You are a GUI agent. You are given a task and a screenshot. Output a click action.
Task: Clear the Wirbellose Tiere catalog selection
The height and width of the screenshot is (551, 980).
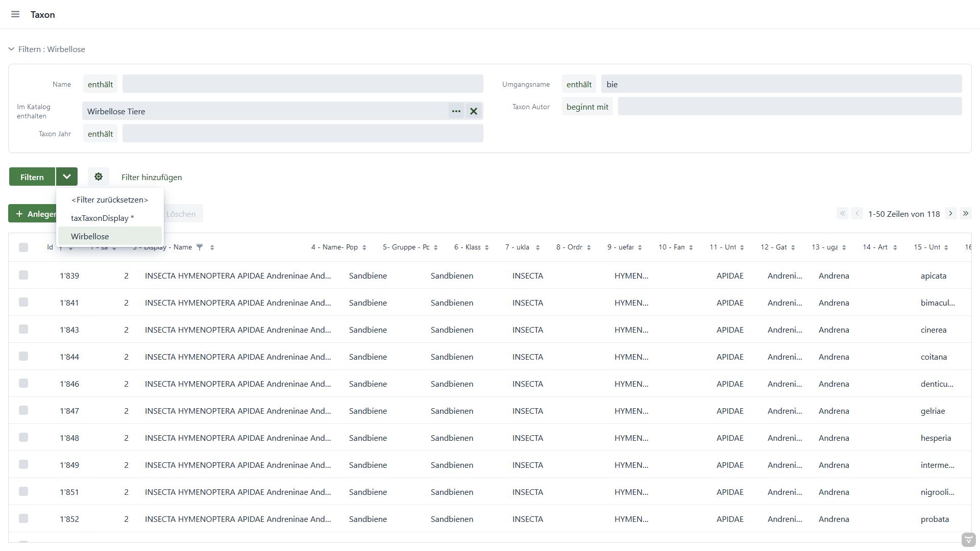pos(474,111)
